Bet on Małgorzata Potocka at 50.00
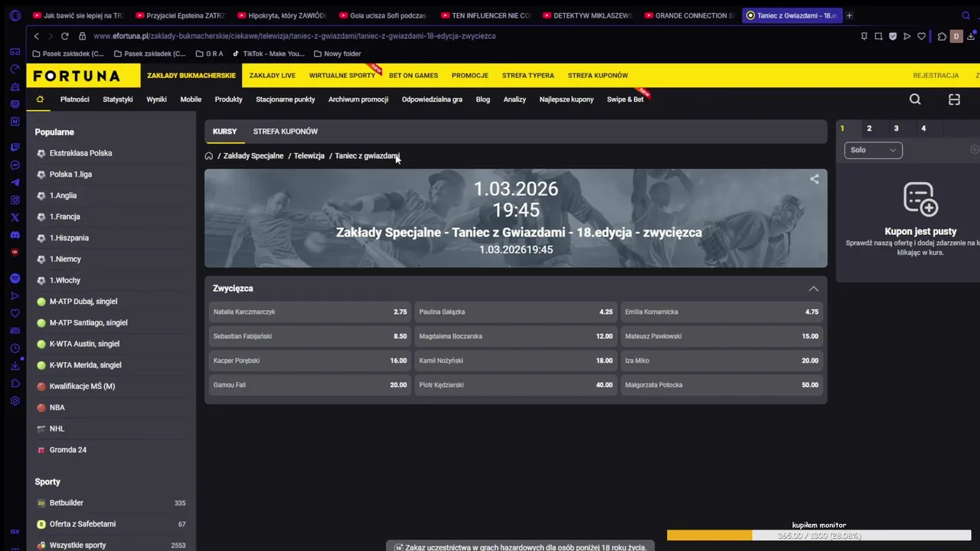980x551 pixels. 722,385
